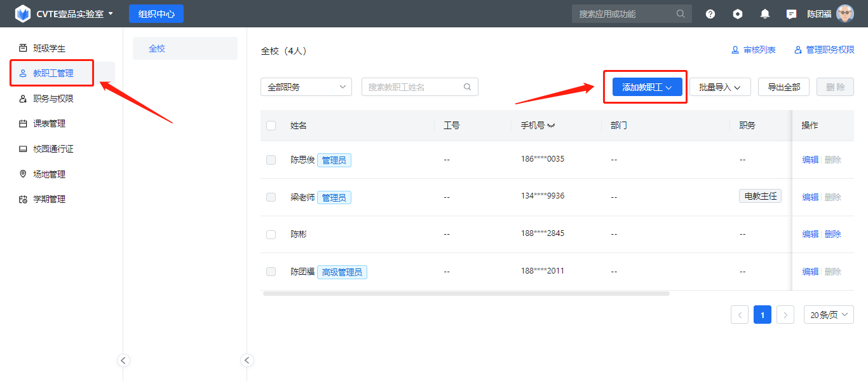Check the box for 陈彬
This screenshot has width=868, height=381.
[271, 234]
